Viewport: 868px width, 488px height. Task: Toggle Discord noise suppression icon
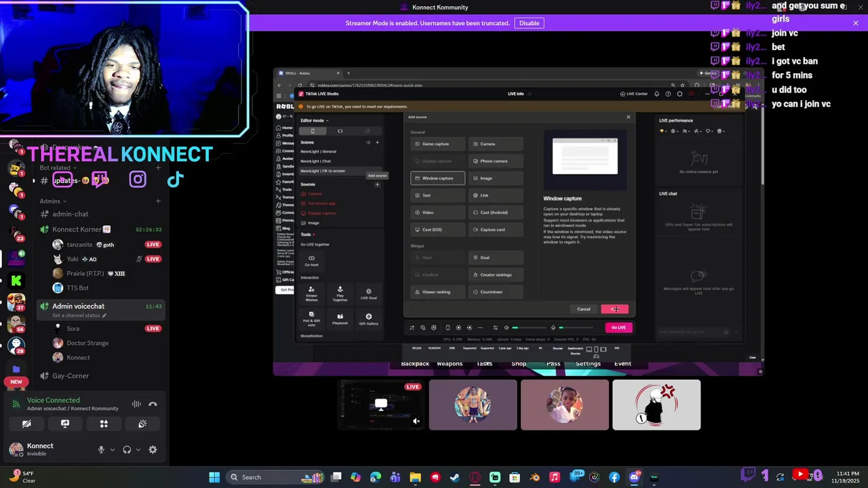(x=136, y=404)
